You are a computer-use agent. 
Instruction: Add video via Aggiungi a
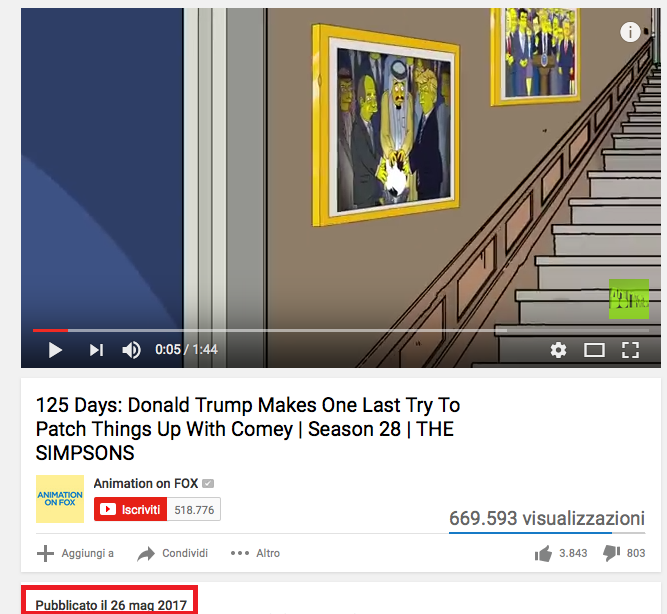click(x=75, y=554)
